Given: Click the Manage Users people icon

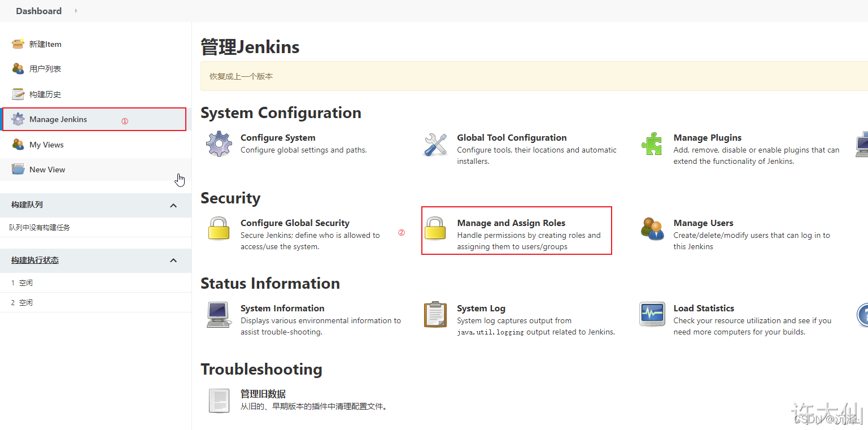Looking at the screenshot, I should (x=652, y=229).
